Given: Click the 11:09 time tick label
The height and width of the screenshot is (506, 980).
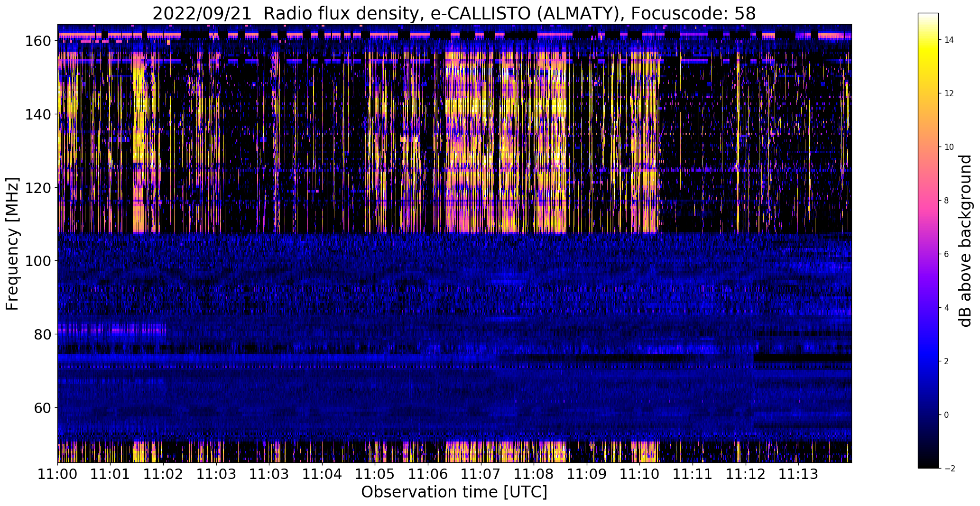Looking at the screenshot, I should pos(587,474).
